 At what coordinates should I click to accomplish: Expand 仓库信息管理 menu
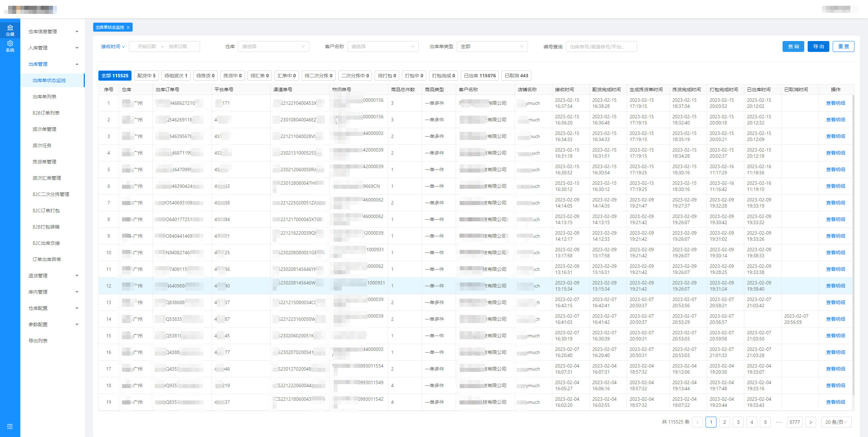(x=53, y=32)
